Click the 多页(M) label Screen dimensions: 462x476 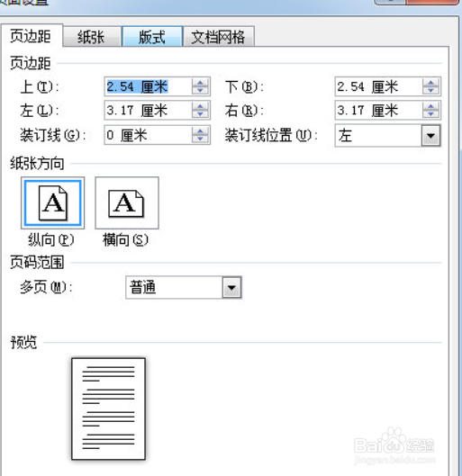[46, 287]
